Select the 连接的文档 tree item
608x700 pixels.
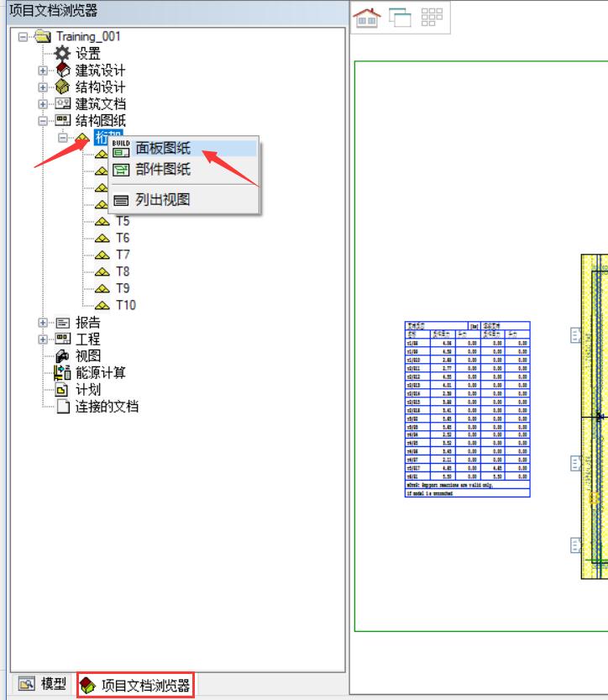pos(107,406)
